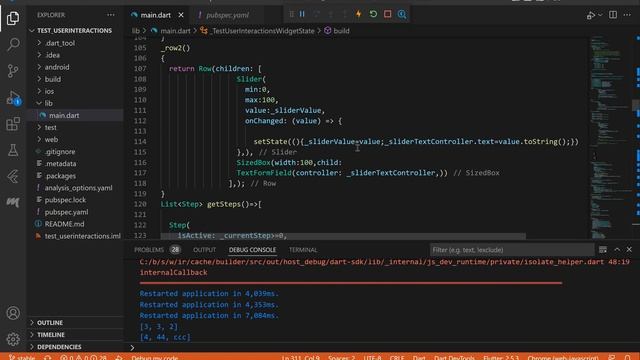The image size is (640, 360).
Task: Click the Dart DevTools status item
Action: point(454,357)
